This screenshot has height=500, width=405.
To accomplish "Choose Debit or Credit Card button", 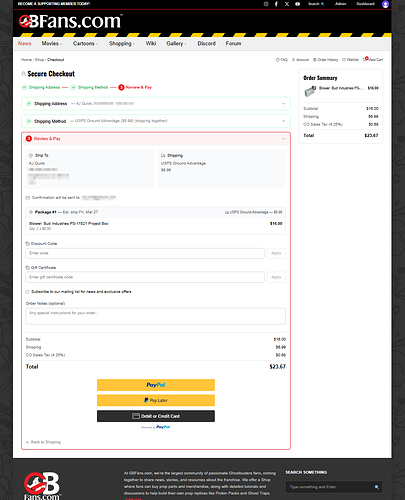I will pyautogui.click(x=156, y=416).
